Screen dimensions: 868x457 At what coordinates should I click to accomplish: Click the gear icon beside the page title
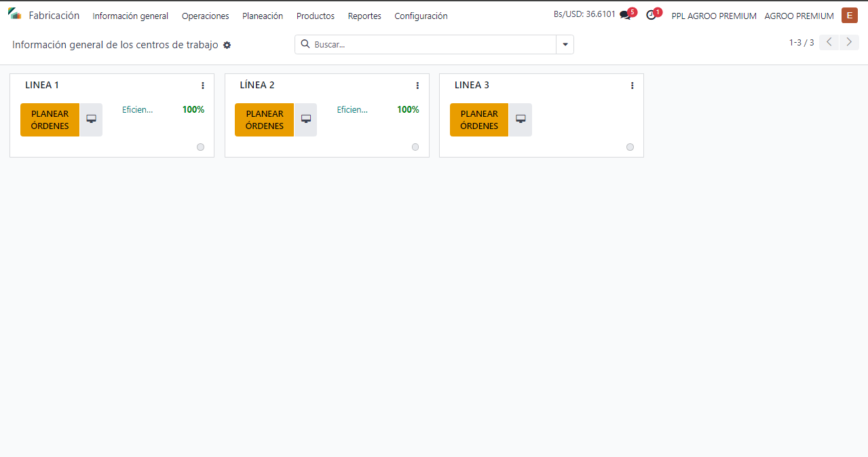pyautogui.click(x=227, y=45)
